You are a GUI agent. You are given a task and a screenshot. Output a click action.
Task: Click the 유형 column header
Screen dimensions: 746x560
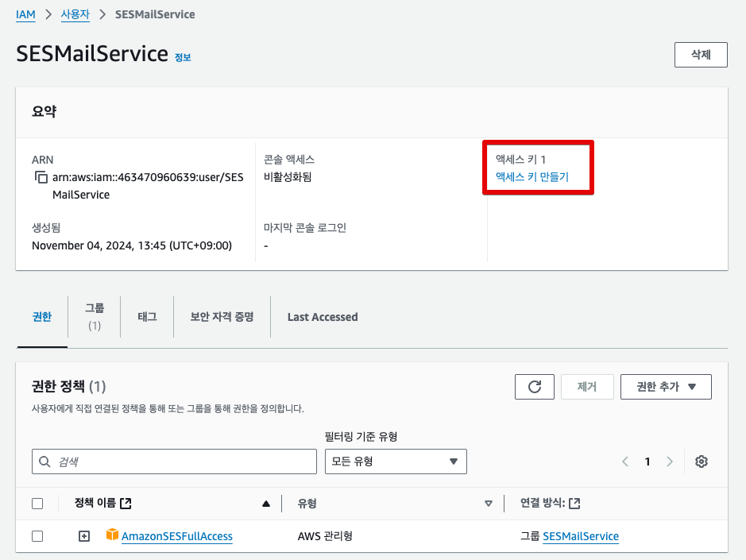coord(307,504)
